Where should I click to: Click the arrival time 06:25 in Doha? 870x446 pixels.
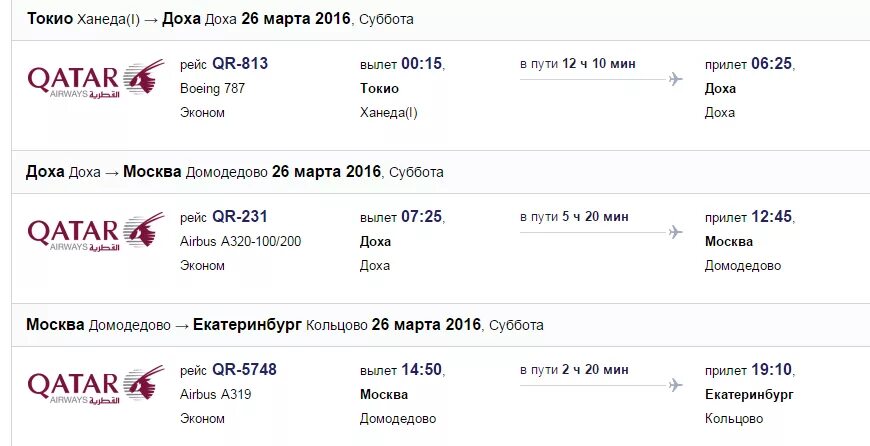point(772,64)
